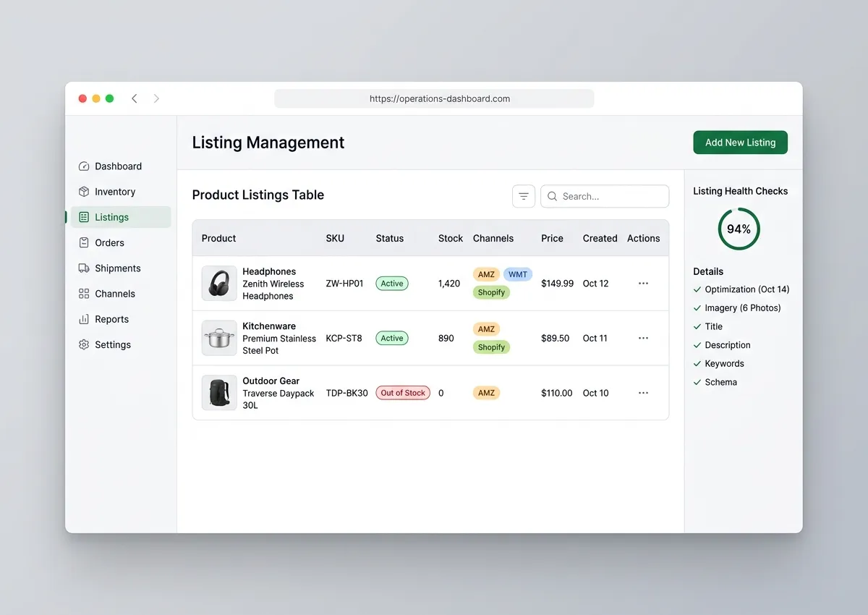Open the filter icon button
Image resolution: width=868 pixels, height=615 pixels.
(524, 196)
